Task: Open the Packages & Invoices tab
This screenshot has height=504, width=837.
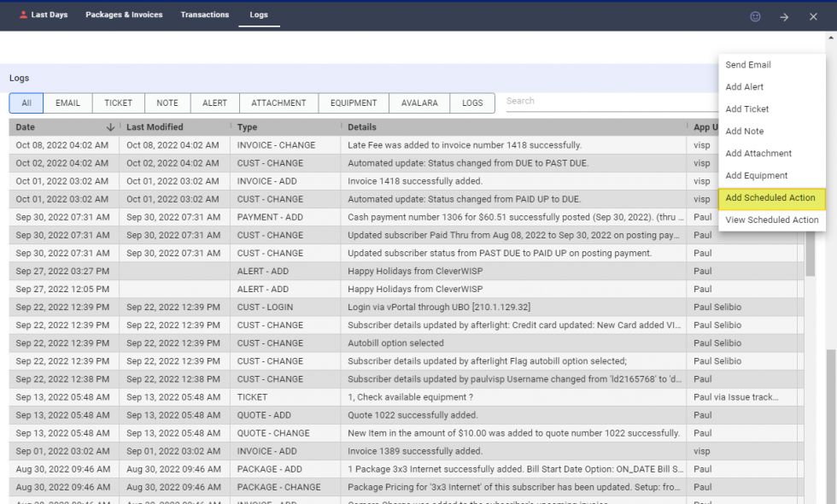Action: click(124, 15)
